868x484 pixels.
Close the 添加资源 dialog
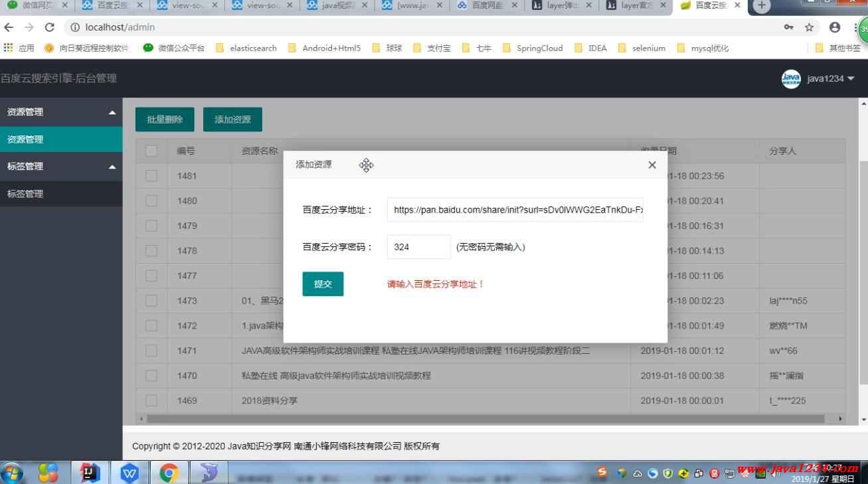(651, 165)
